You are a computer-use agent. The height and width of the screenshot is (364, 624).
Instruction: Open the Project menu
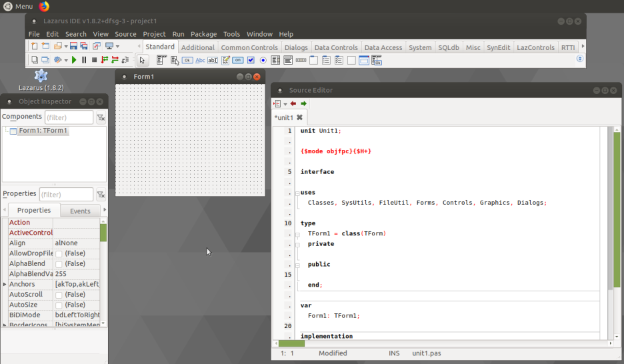point(154,34)
